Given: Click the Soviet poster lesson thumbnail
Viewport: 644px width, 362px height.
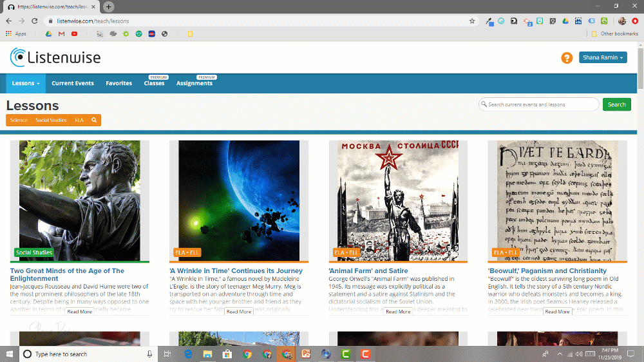Looking at the screenshot, I should (398, 200).
